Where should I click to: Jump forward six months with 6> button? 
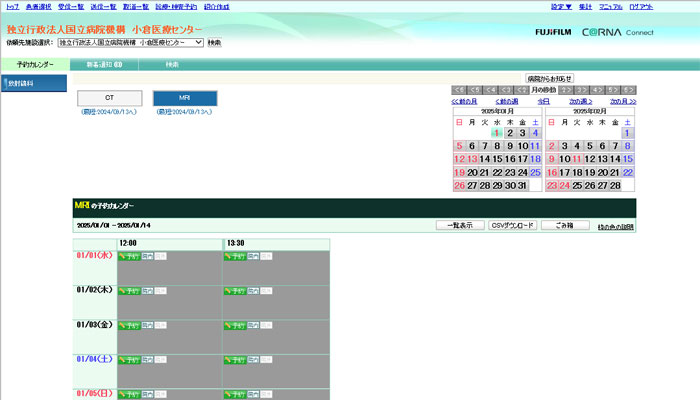coord(629,90)
